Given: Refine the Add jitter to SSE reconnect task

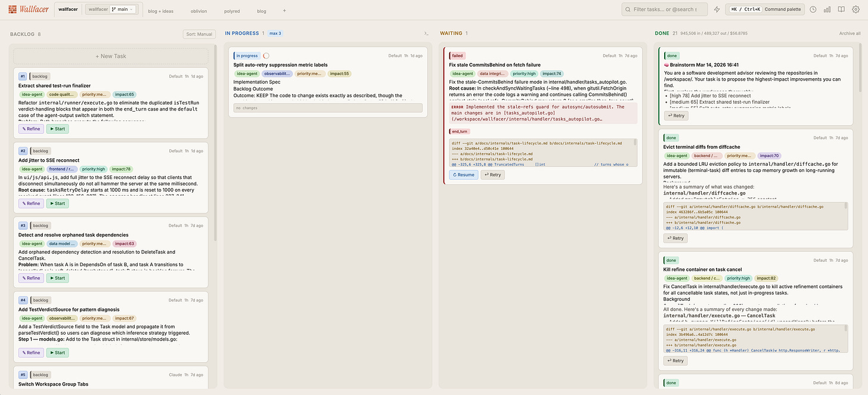Looking at the screenshot, I should (x=31, y=203).
